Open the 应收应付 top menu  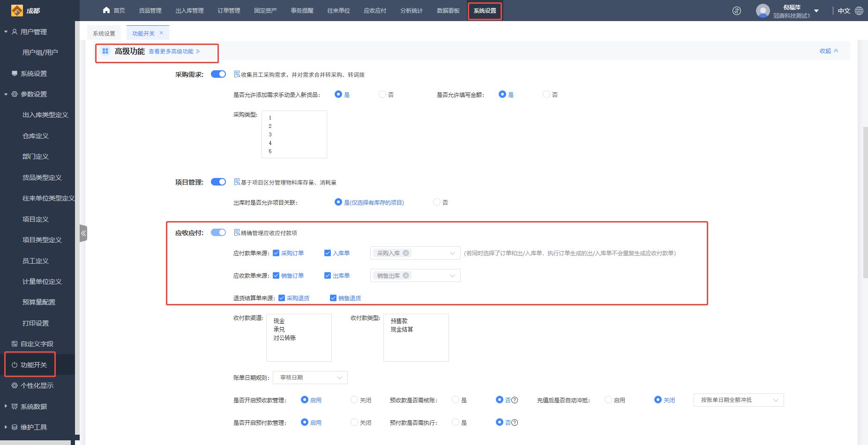coord(375,10)
